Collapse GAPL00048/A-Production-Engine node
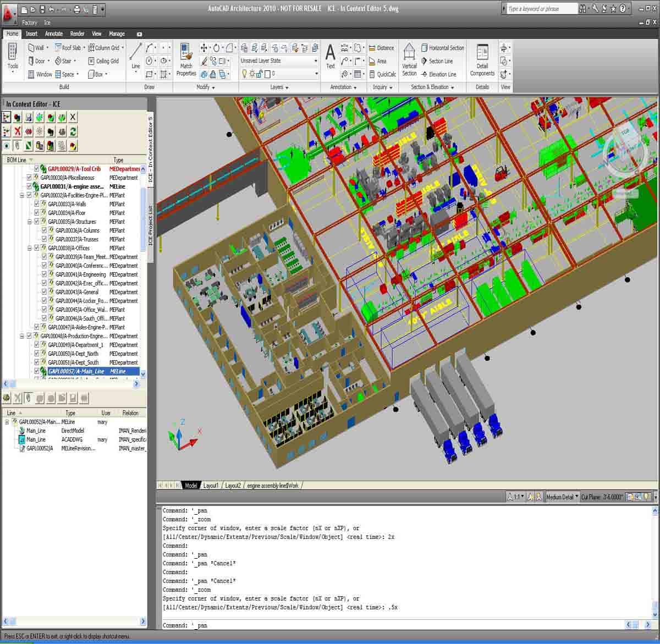Image resolution: width=660 pixels, height=644 pixels. (x=23, y=336)
